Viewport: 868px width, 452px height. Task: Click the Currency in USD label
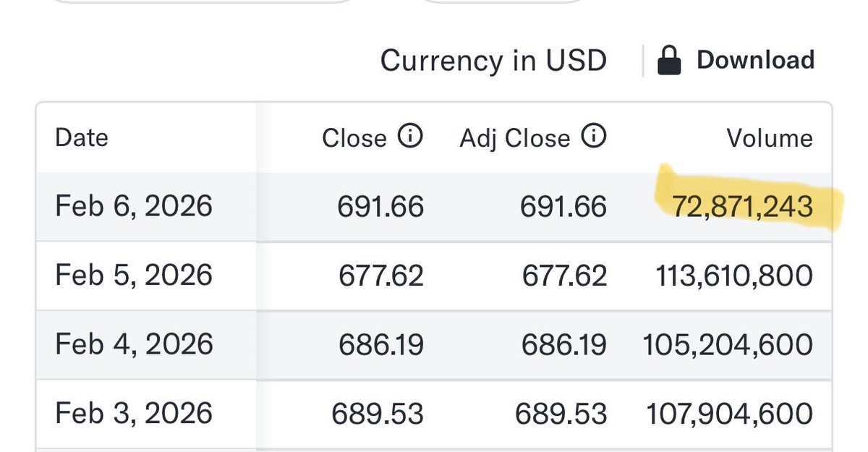tap(493, 61)
